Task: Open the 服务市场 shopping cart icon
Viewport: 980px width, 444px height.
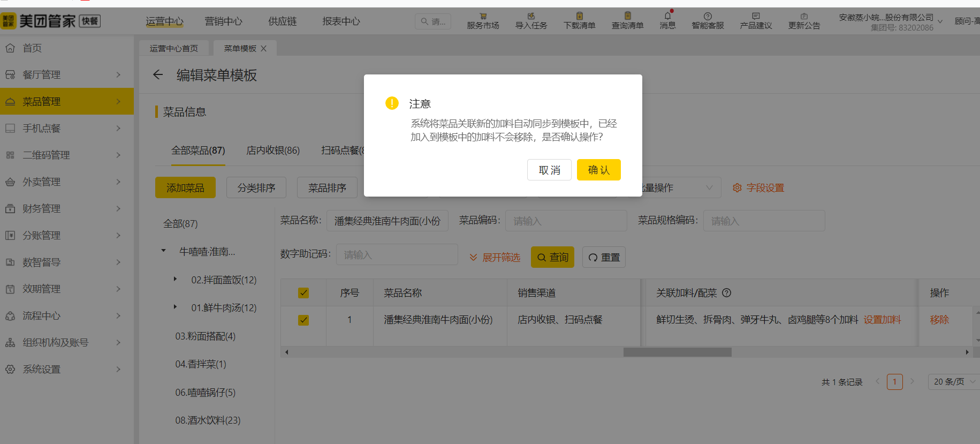Action: (x=483, y=17)
